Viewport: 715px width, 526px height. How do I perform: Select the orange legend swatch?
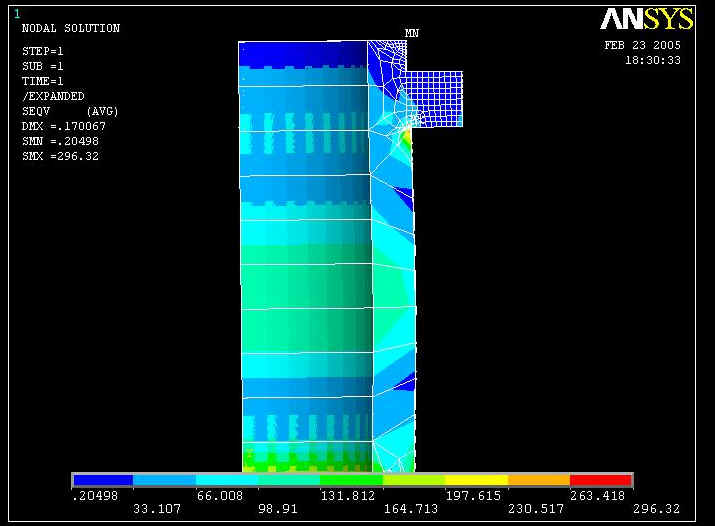[x=539, y=480]
